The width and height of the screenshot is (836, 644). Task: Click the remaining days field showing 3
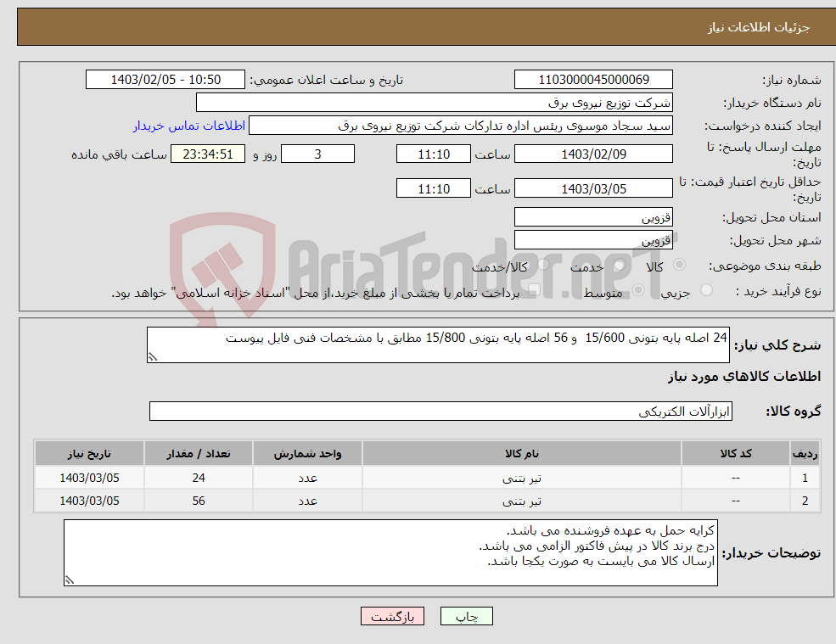(x=317, y=154)
